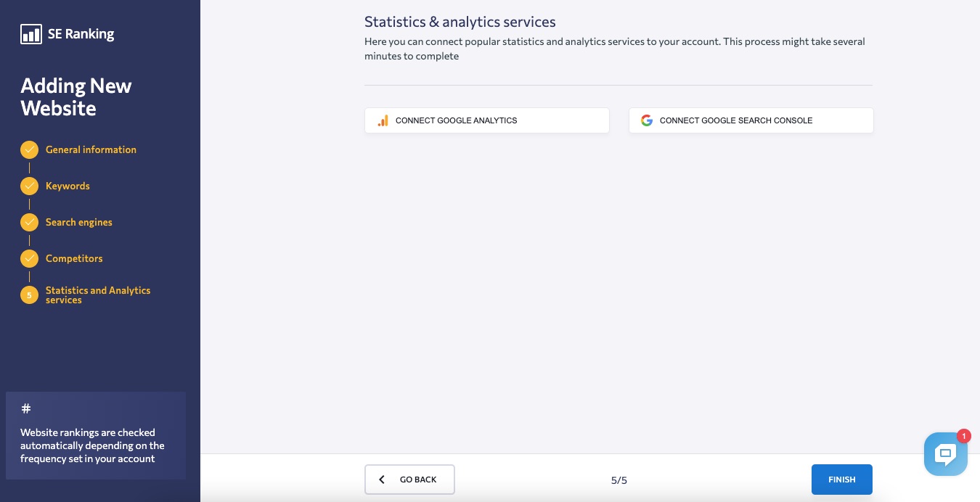The width and height of the screenshot is (980, 502).
Task: Click the step 5 number circle
Action: (29, 295)
